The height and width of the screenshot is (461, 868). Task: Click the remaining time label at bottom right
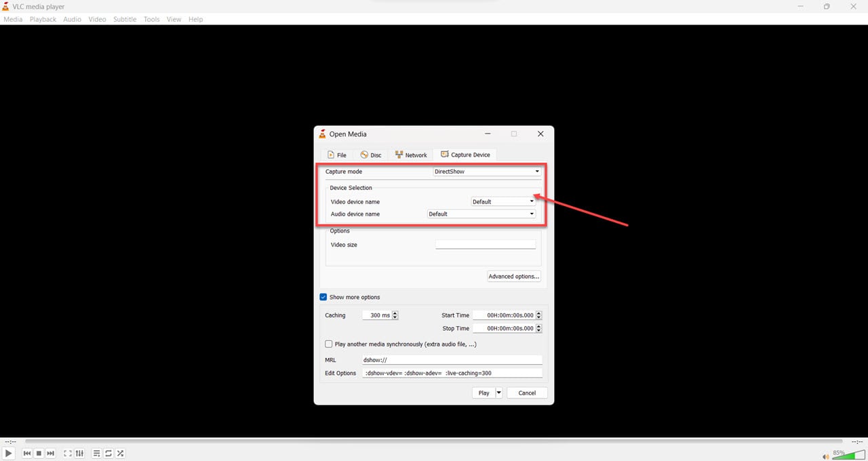pos(857,441)
